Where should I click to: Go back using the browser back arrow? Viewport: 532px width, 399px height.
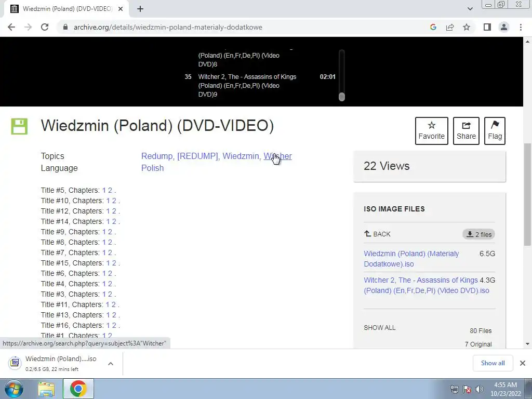coord(11,27)
